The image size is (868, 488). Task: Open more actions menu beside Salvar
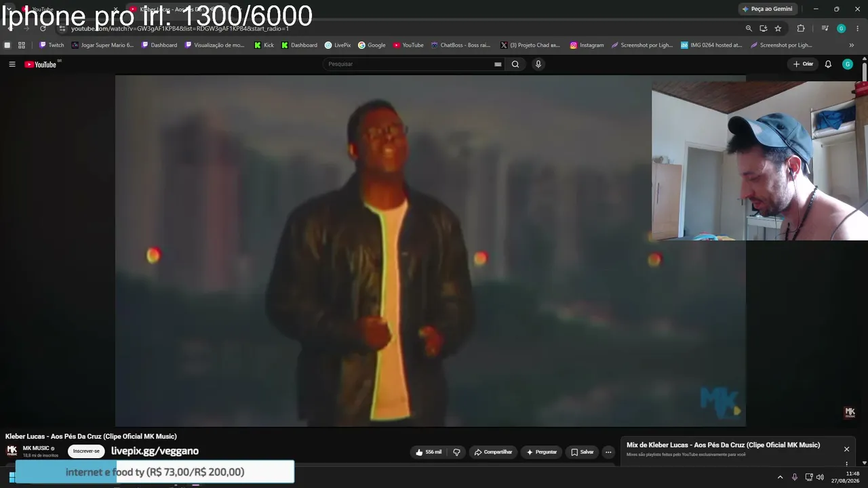tap(608, 452)
